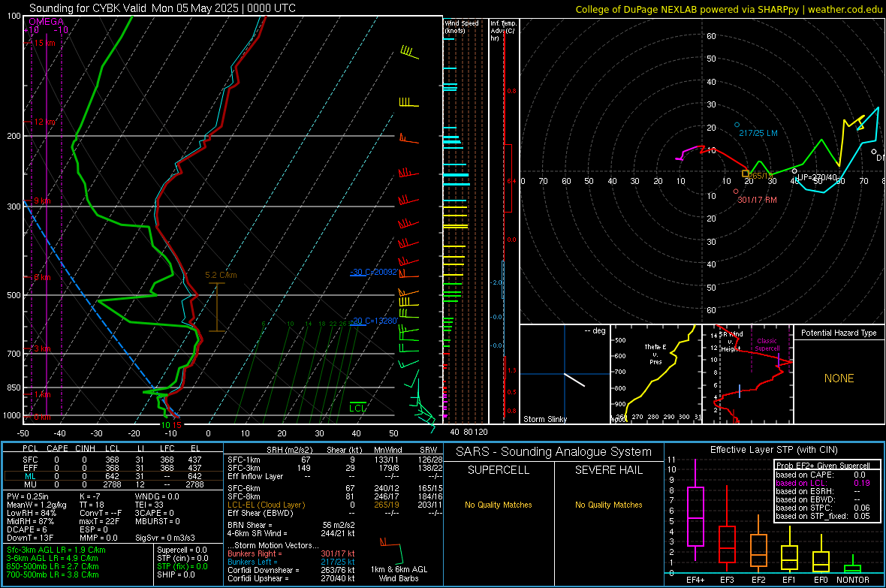Click the OMEGA label
The width and height of the screenshot is (886, 588).
47,22
